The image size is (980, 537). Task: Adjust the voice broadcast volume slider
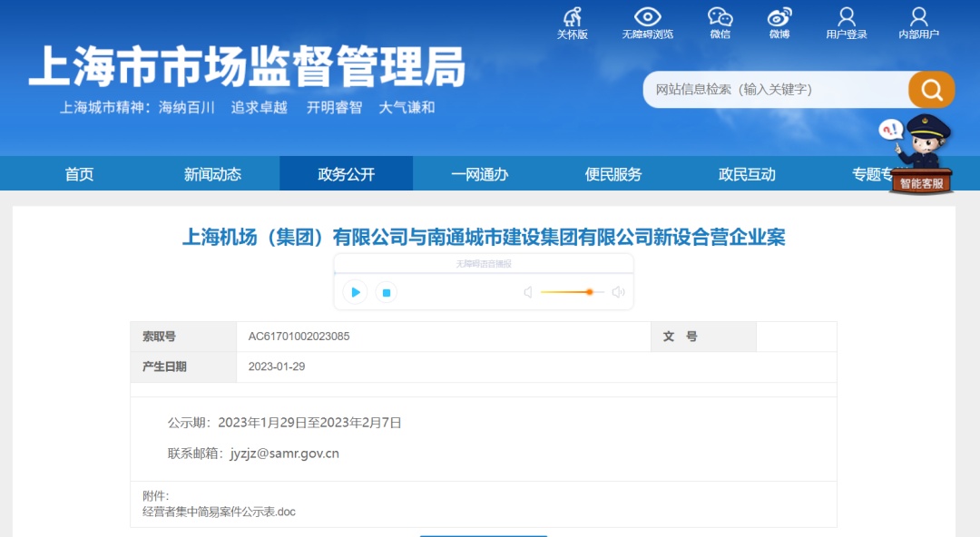[x=588, y=292]
